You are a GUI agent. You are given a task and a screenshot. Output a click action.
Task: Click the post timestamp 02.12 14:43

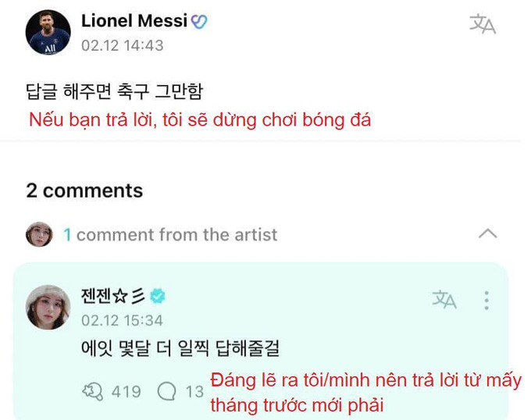tap(122, 45)
